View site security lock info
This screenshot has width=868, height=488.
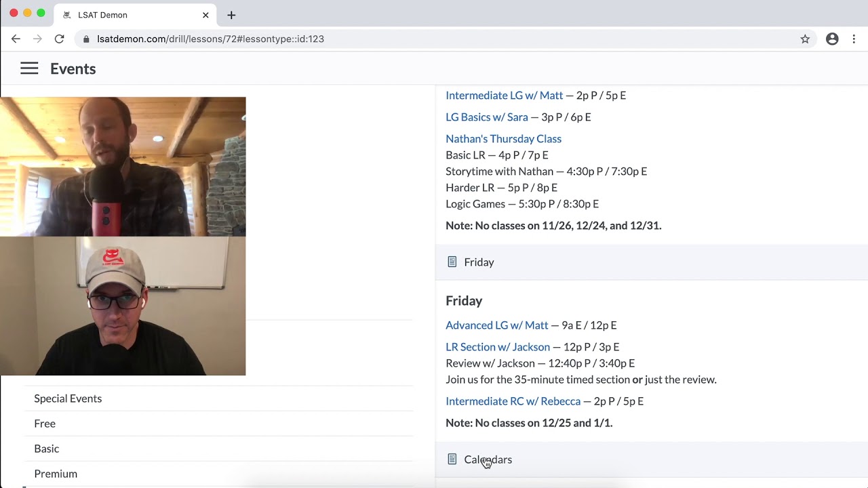coord(86,39)
